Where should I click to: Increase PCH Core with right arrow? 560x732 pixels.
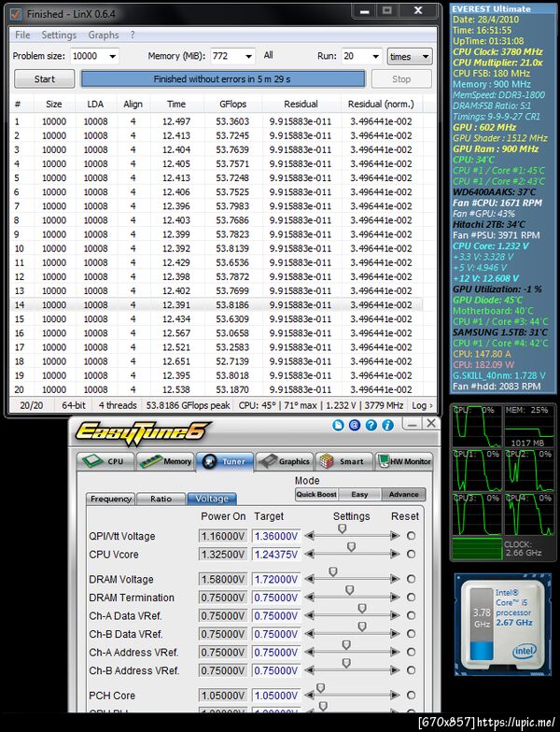[x=395, y=695]
